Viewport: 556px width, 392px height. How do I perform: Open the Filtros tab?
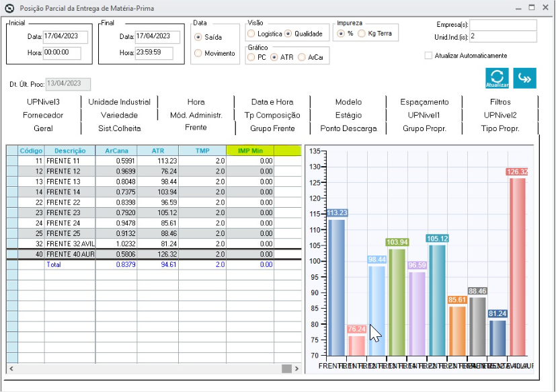[x=500, y=102]
